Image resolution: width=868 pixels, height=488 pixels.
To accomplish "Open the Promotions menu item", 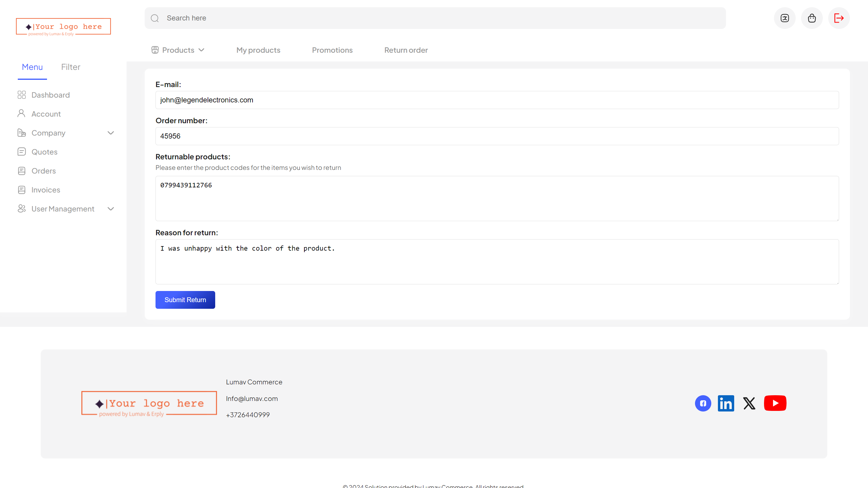I will [x=332, y=50].
